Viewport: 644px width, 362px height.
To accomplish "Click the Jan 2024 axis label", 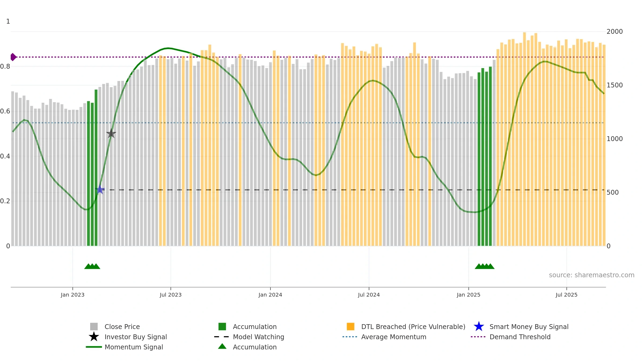I will 270,295.
